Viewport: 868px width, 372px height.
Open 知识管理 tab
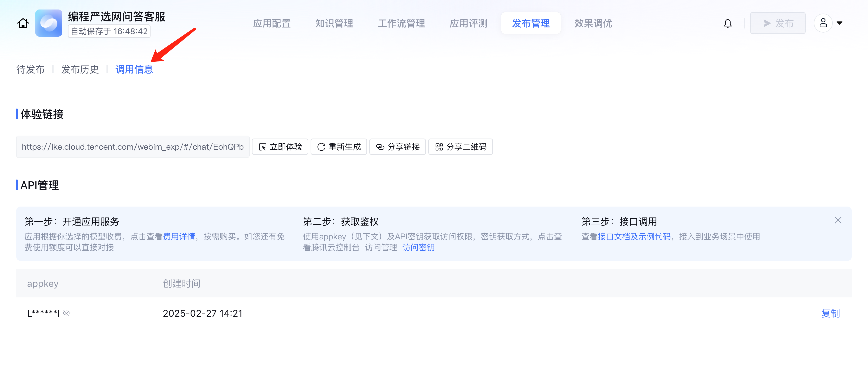tap(334, 23)
